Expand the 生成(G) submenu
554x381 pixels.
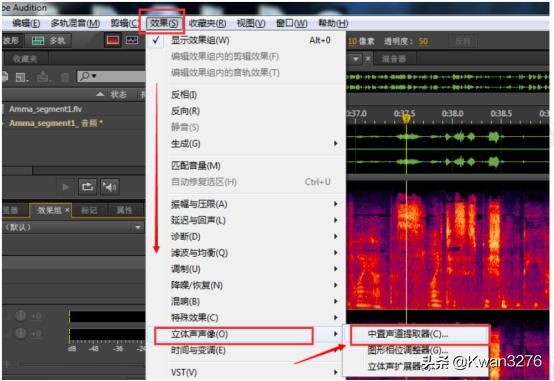click(x=246, y=143)
